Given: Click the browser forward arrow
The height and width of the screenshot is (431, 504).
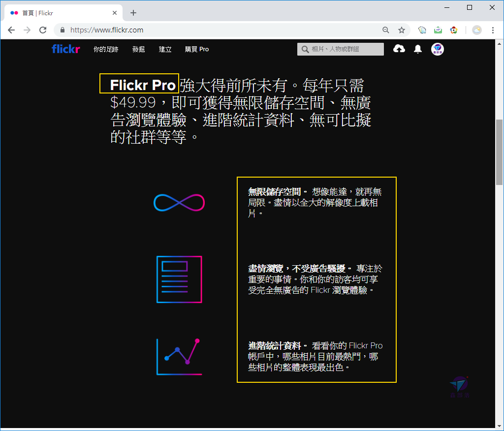Looking at the screenshot, I should pyautogui.click(x=27, y=30).
